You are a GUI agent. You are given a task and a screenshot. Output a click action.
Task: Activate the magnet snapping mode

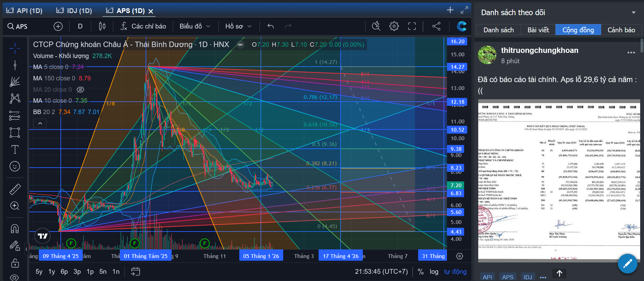pyautogui.click(x=15, y=228)
